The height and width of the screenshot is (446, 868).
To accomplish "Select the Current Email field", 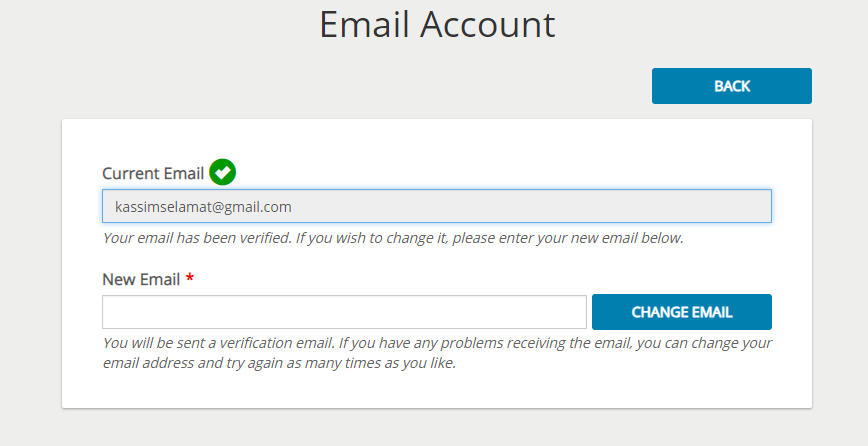I will [x=437, y=206].
